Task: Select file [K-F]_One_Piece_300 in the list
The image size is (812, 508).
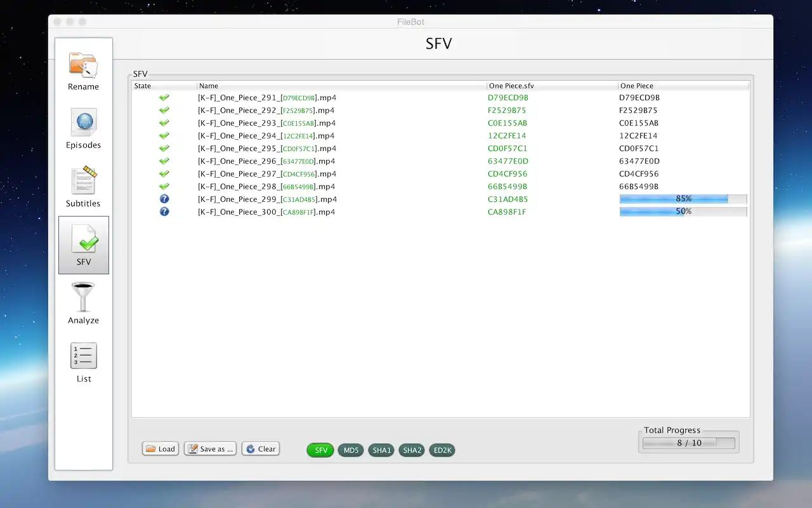Action: 266,212
